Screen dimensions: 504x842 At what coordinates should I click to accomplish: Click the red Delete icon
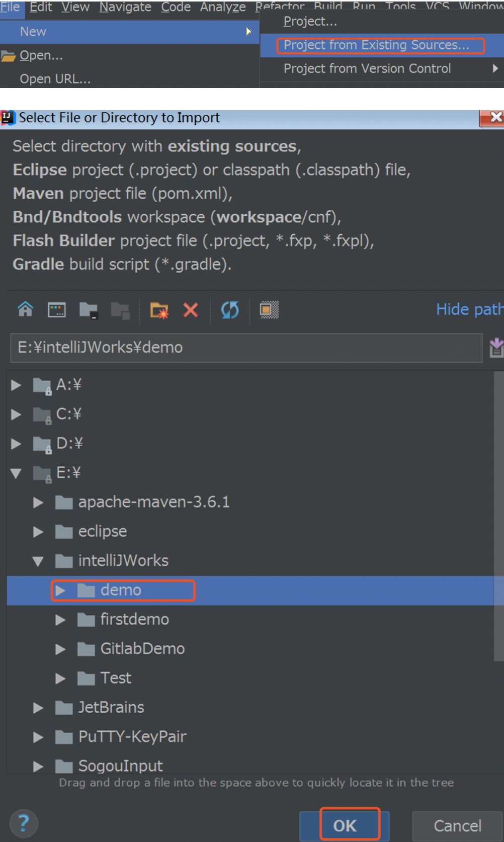pyautogui.click(x=191, y=309)
